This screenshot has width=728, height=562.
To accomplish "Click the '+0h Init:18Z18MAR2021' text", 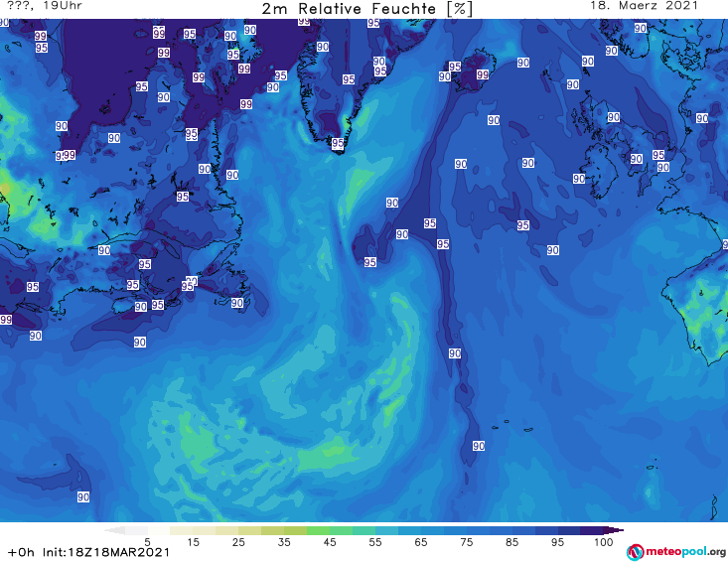I will tap(88, 552).
